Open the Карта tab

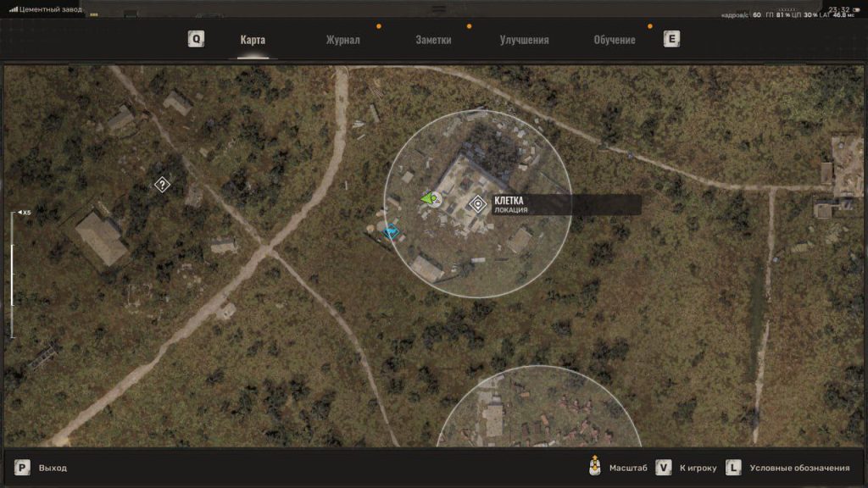(x=253, y=40)
